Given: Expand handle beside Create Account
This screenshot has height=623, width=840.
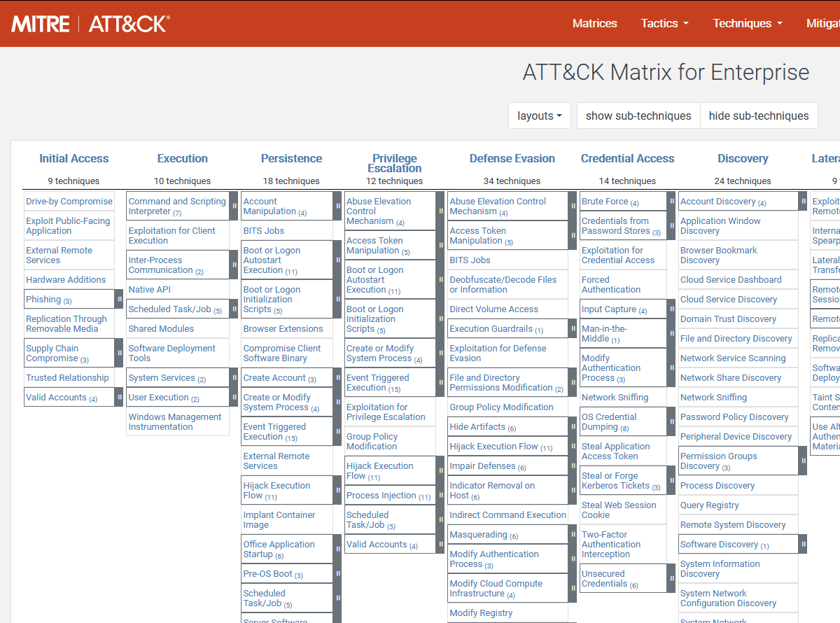Looking at the screenshot, I should [x=337, y=377].
